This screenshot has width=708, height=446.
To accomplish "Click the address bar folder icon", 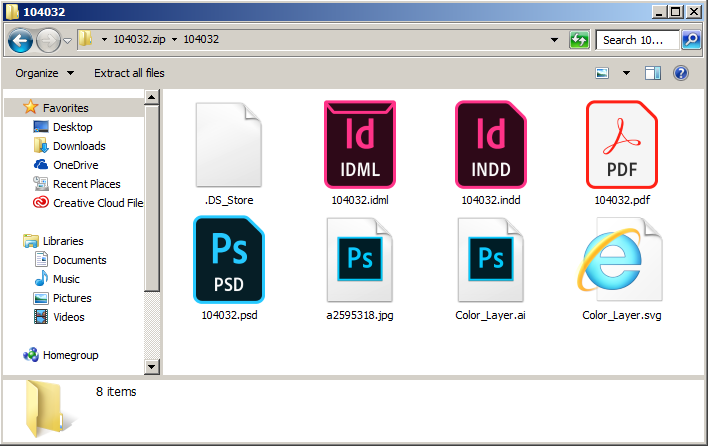I will [x=85, y=39].
